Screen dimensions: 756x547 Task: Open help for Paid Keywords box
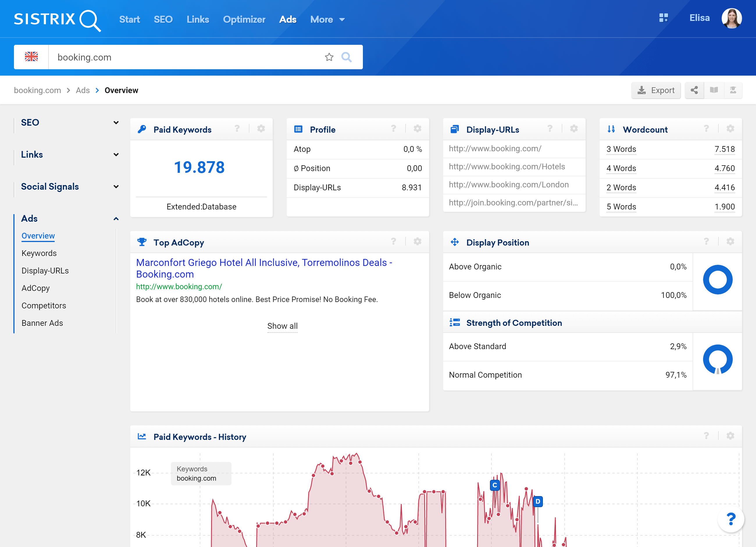point(237,129)
